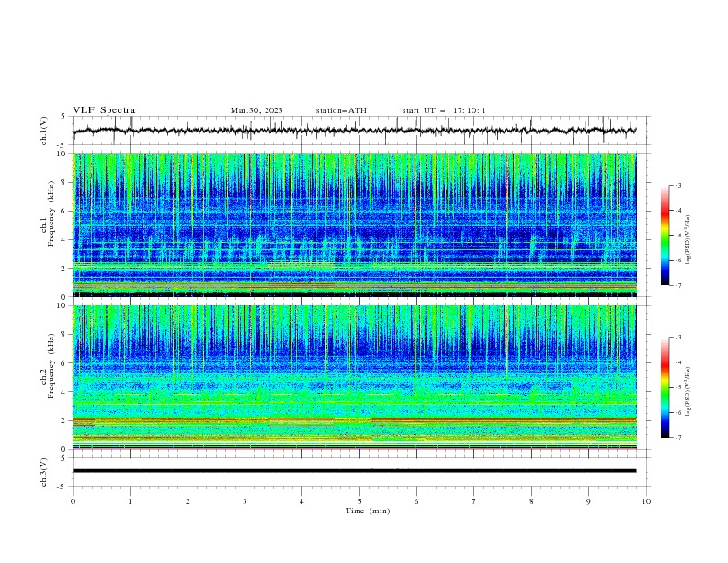Click the "-7" tick on ch.1 color bar
Screen dimensions: 728x563
(677, 285)
